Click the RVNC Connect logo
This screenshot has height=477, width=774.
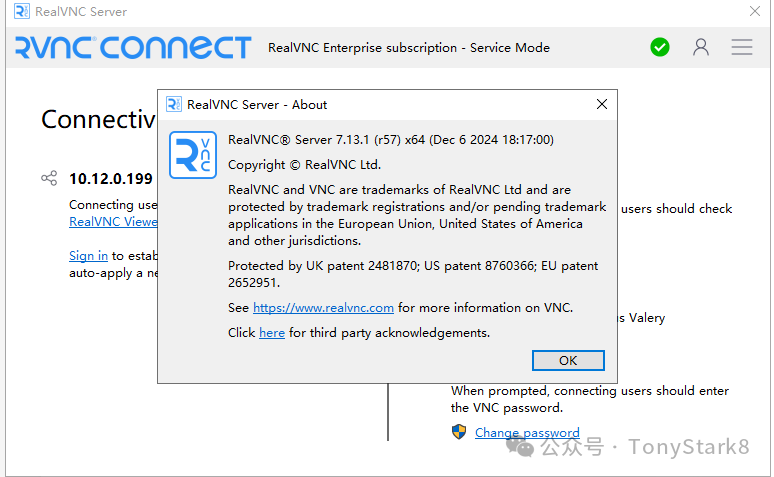click(133, 47)
